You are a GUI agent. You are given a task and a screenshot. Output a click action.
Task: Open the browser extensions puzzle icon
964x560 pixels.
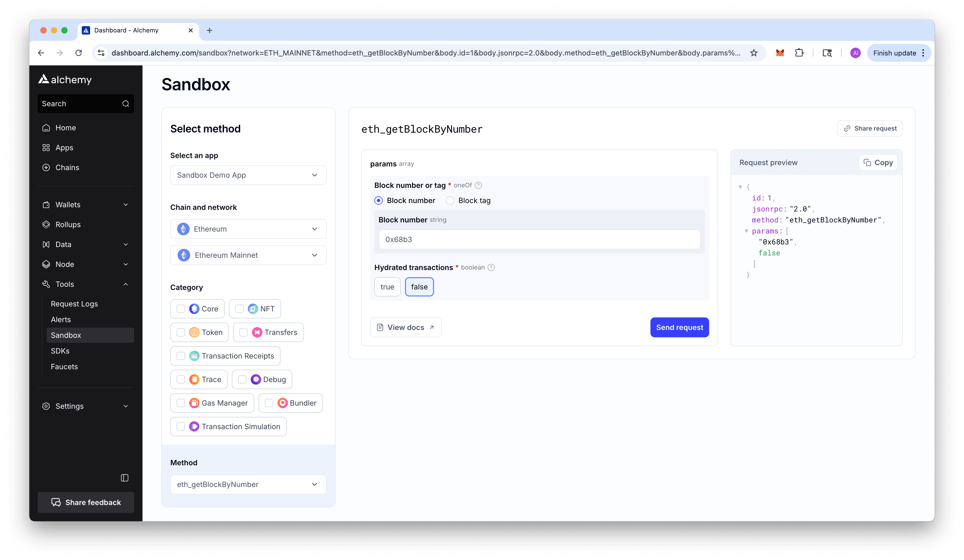[x=799, y=53]
